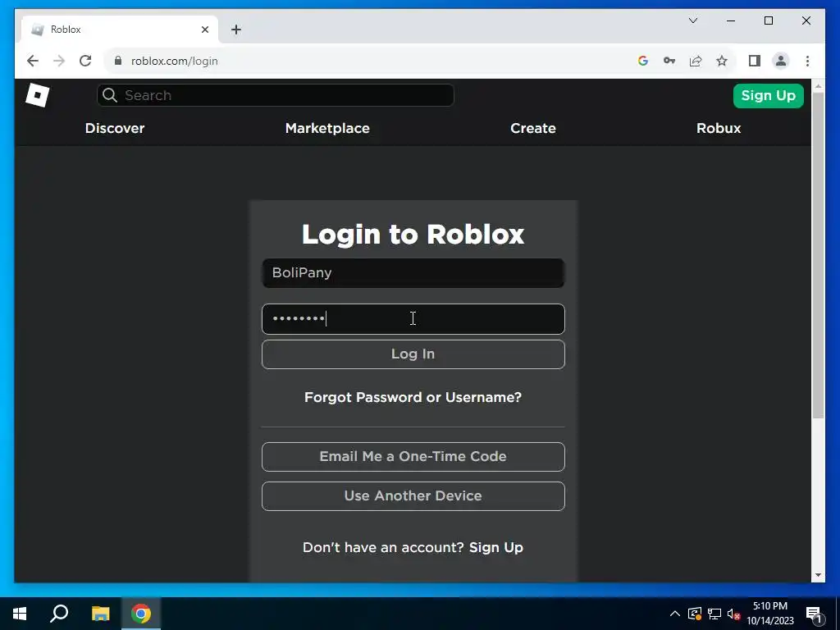Click Email Me a One-Time Code
840x630 pixels.
(413, 456)
